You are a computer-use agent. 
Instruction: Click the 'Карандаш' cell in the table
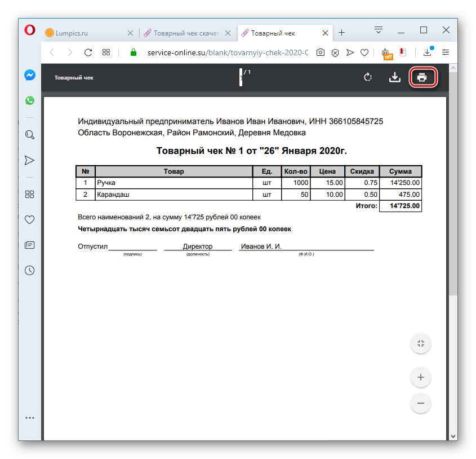[x=174, y=195]
